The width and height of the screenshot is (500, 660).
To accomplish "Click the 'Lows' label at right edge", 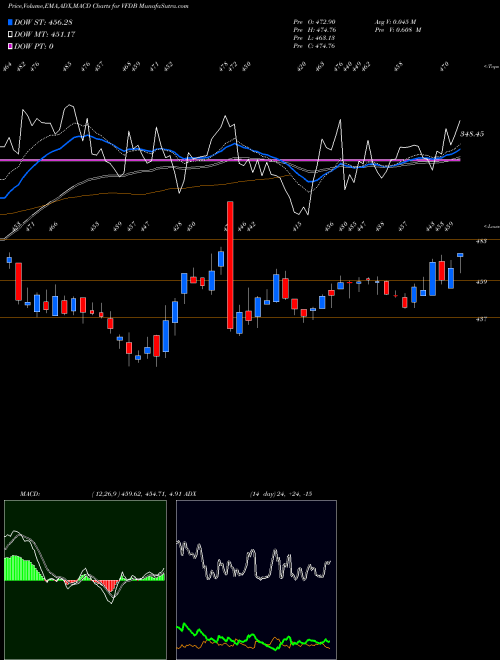I will (x=491, y=226).
